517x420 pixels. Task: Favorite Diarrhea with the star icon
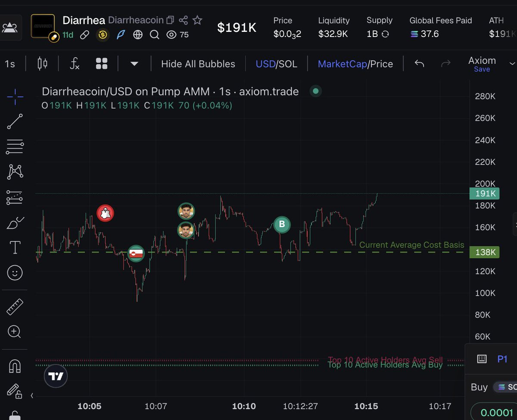click(197, 20)
